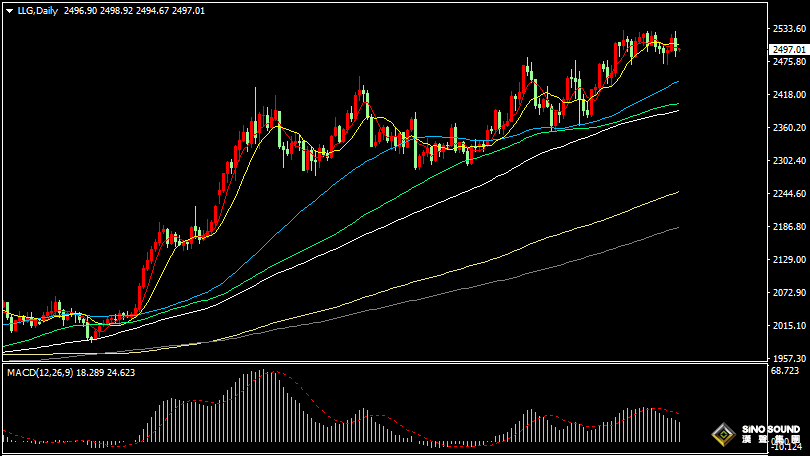Click the 2244.60 price axis label
The width and height of the screenshot is (810, 456).
coord(788,194)
